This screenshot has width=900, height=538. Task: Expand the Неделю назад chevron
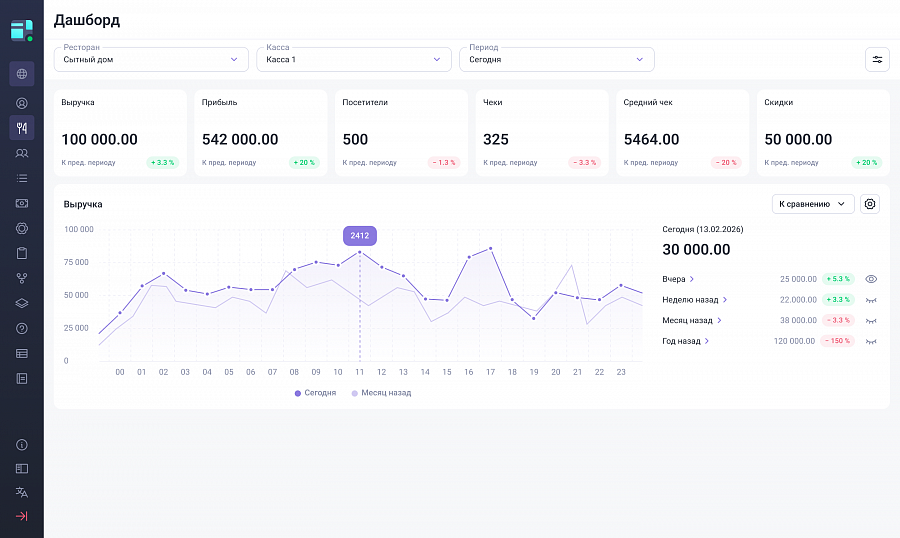point(725,300)
